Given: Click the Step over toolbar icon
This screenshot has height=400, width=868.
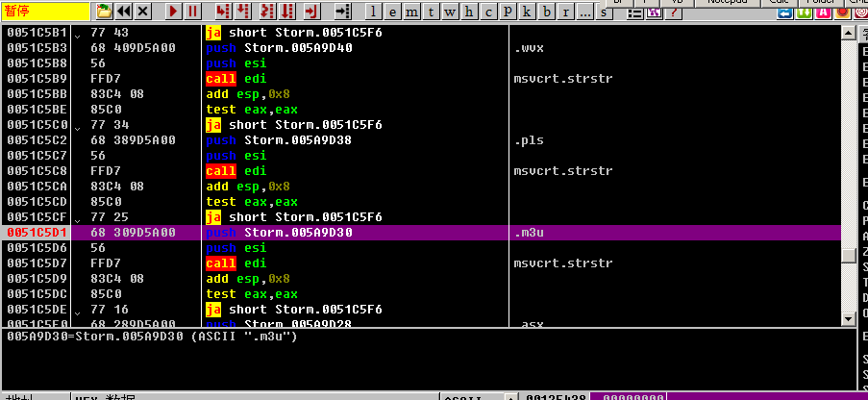Looking at the screenshot, I should point(244,12).
